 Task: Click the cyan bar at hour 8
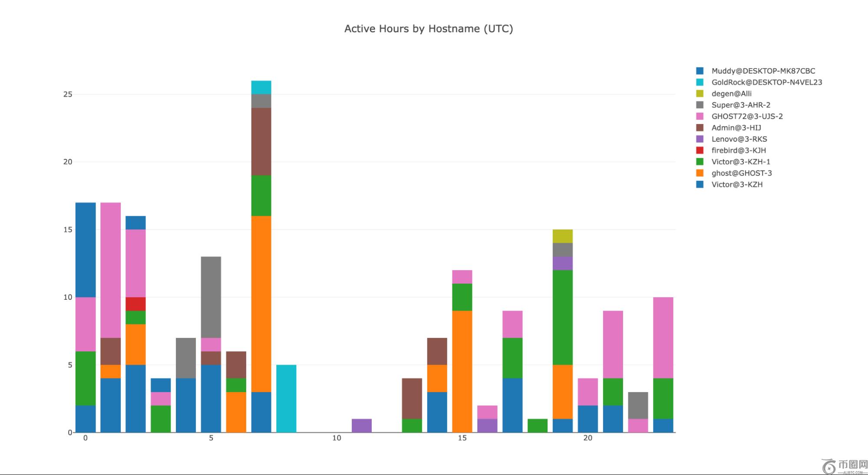[x=286, y=398]
